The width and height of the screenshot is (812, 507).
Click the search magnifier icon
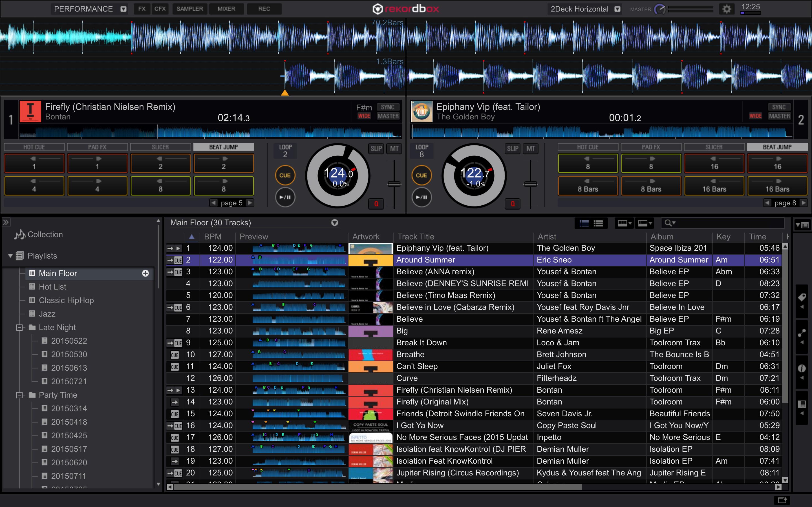668,223
